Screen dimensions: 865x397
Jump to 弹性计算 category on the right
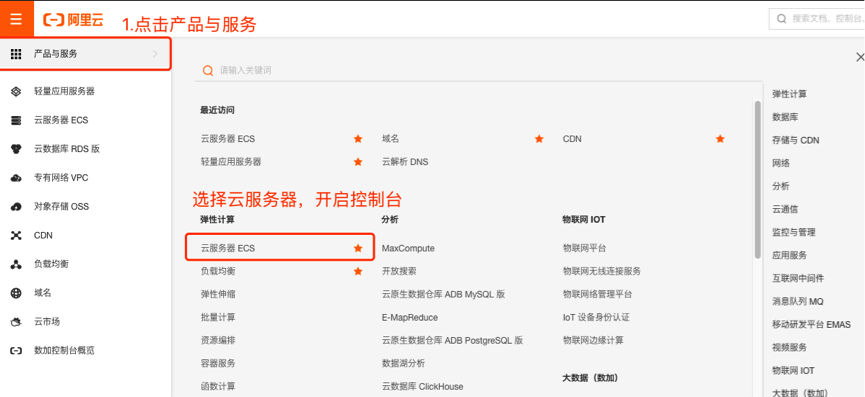coord(789,94)
